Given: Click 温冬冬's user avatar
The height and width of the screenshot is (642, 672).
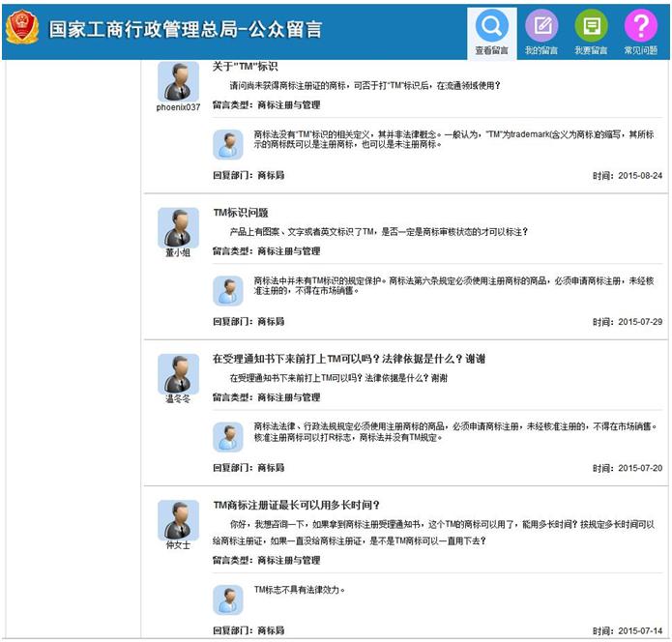Looking at the screenshot, I should click(178, 374).
